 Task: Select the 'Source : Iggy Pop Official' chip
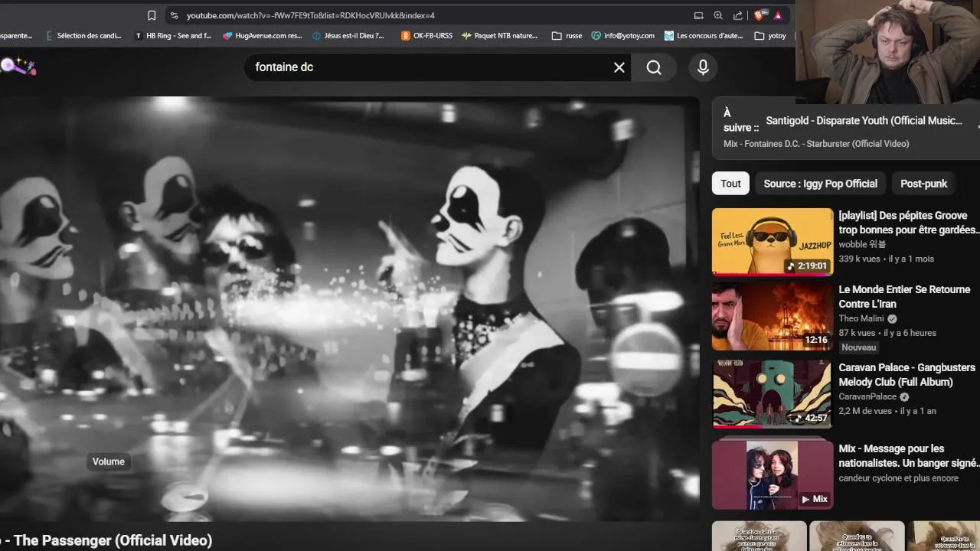pos(820,184)
